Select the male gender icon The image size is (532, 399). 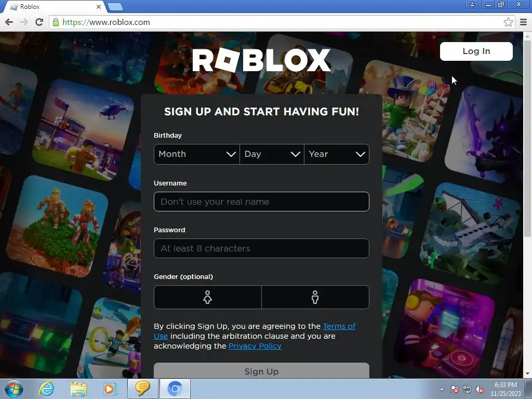(x=315, y=297)
